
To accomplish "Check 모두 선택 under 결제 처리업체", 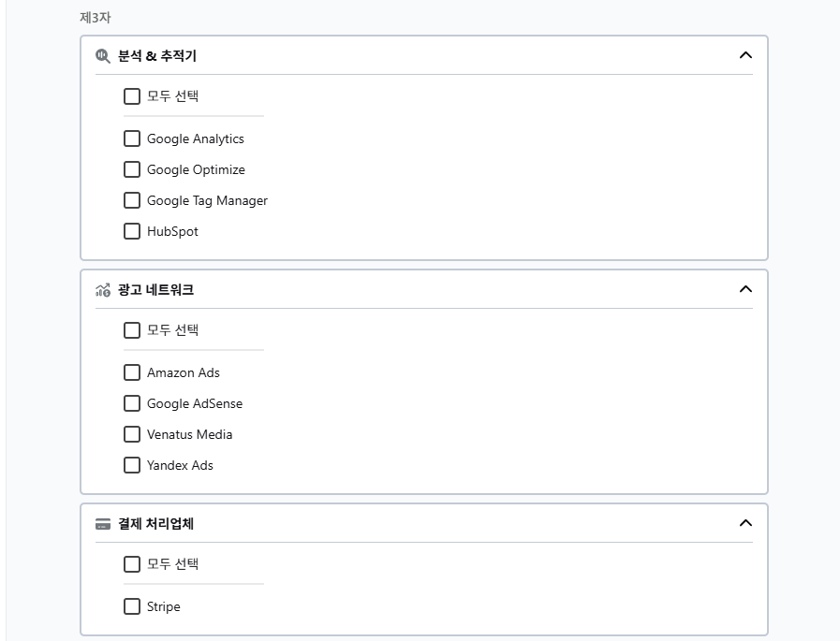I will point(131,564).
